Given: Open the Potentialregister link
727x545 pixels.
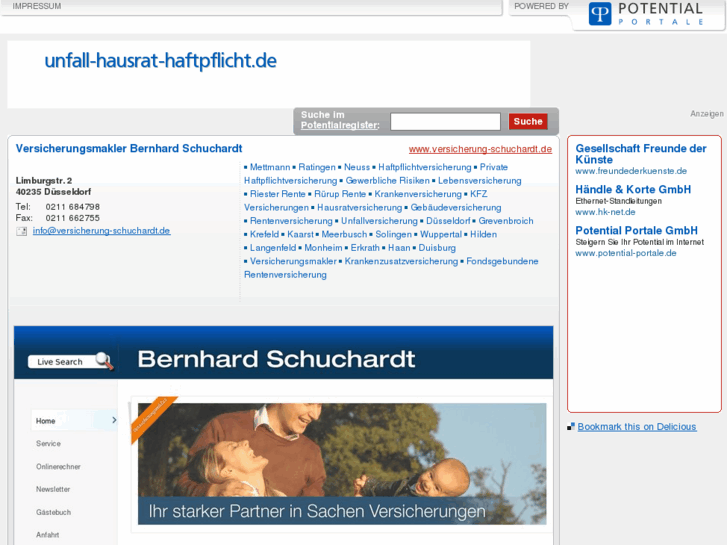Looking at the screenshot, I should point(340,125).
